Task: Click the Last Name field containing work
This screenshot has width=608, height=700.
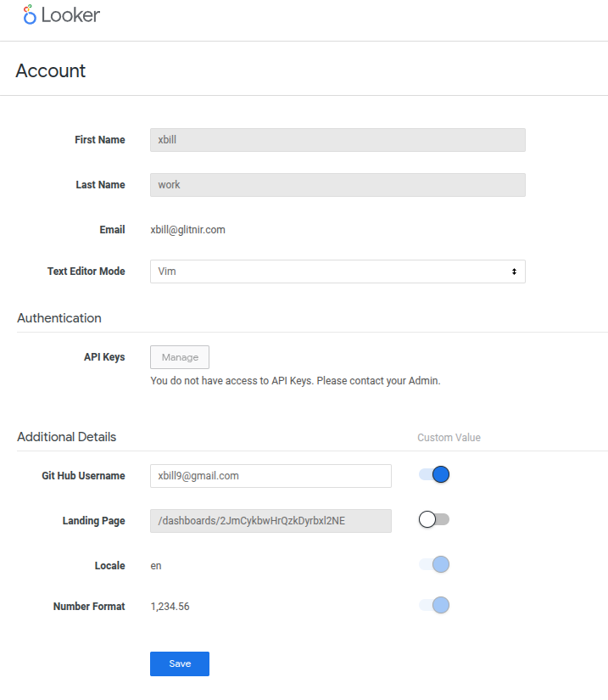Action: pos(337,185)
